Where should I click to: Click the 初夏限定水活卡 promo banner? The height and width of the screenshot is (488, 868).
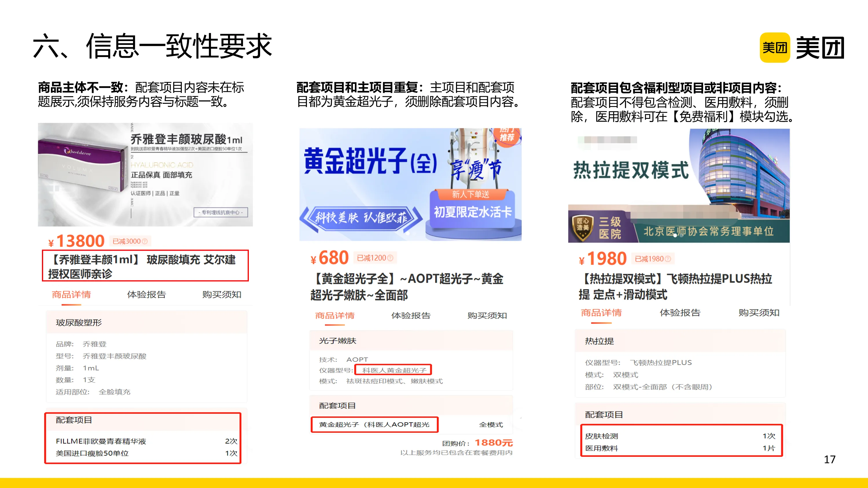[x=472, y=212]
